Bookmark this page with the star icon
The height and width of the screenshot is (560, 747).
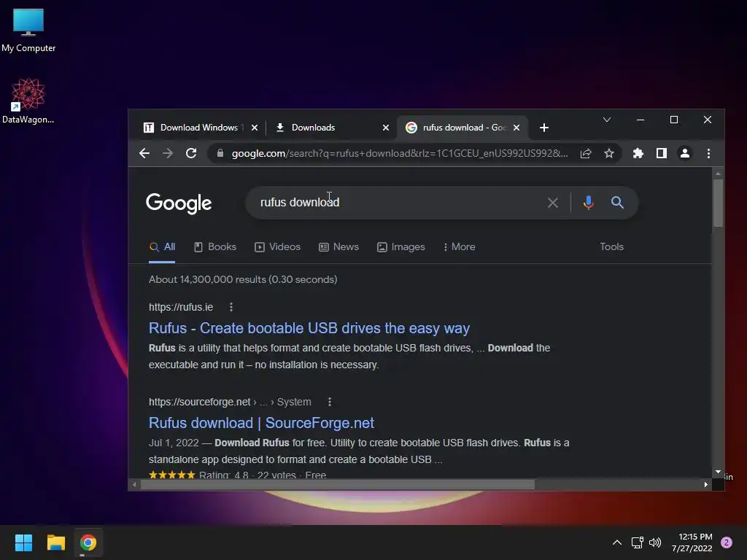click(609, 153)
